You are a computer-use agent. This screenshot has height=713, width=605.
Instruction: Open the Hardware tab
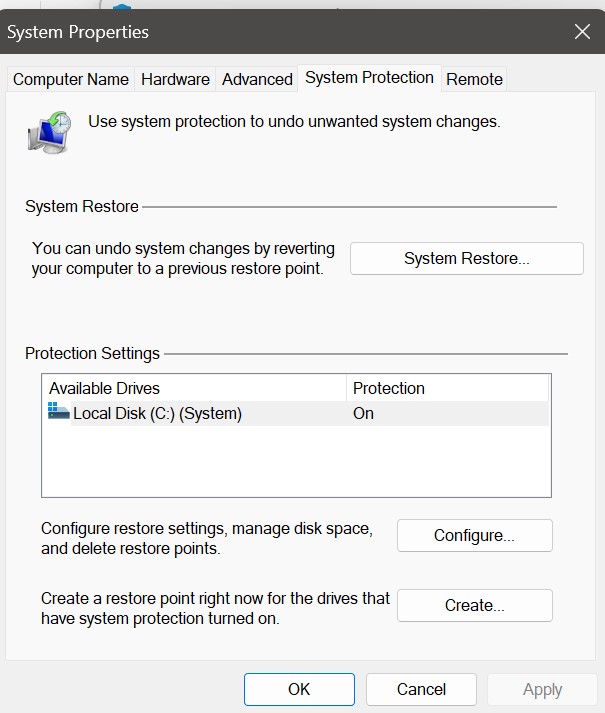tap(175, 79)
